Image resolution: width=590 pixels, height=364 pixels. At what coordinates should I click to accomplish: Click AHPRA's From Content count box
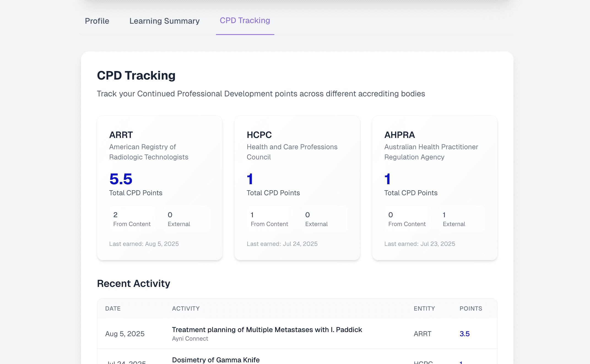click(407, 219)
